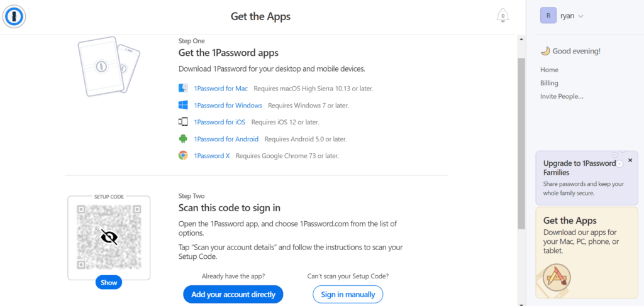Click Add your account directly button
Viewport: 644px width, 306px height.
coord(233,294)
